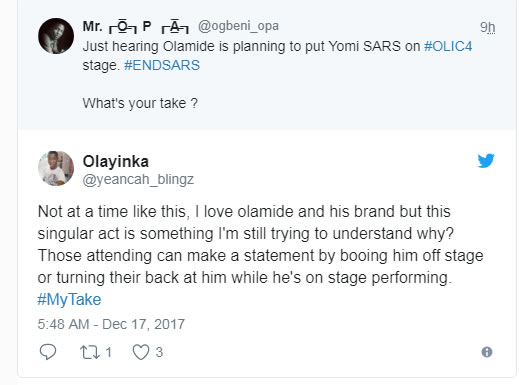Visit the @yeancah_blingz handle
Image resolution: width=519 pixels, height=385 pixels.
point(138,180)
